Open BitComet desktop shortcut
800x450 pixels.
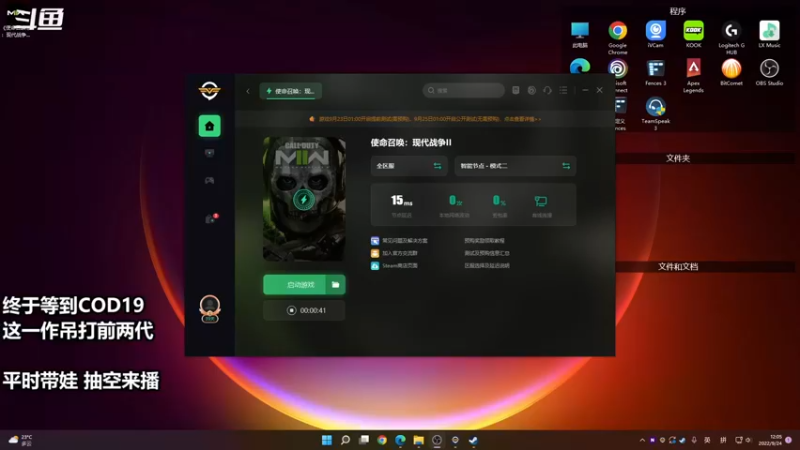pyautogui.click(x=731, y=72)
